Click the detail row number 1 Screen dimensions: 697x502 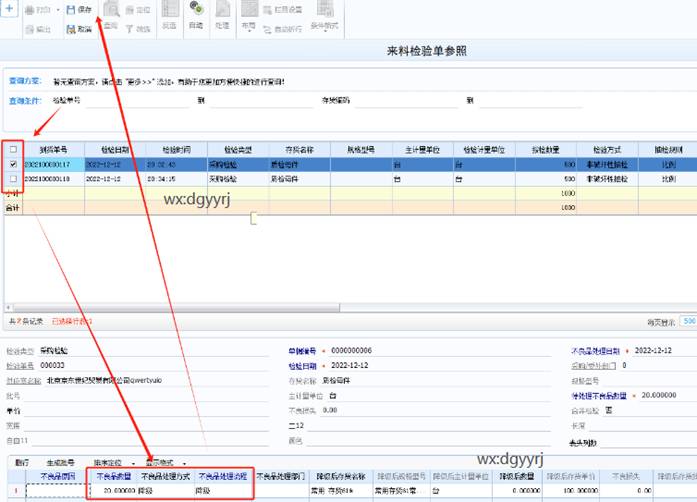16,490
